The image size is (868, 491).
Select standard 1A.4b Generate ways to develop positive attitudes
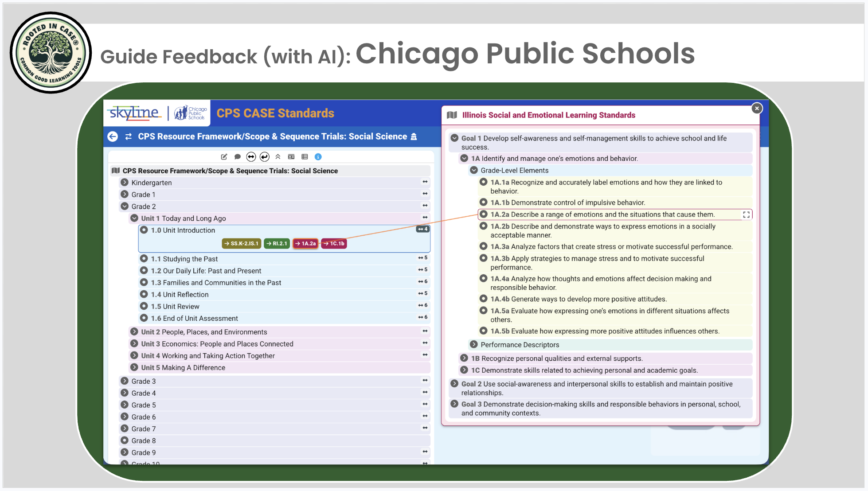(x=615, y=299)
